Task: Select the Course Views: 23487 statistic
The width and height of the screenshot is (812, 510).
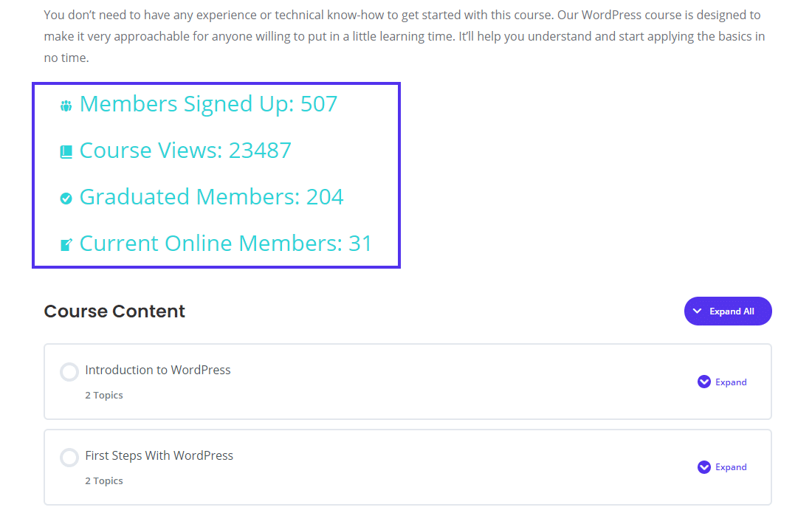Action: 185,151
